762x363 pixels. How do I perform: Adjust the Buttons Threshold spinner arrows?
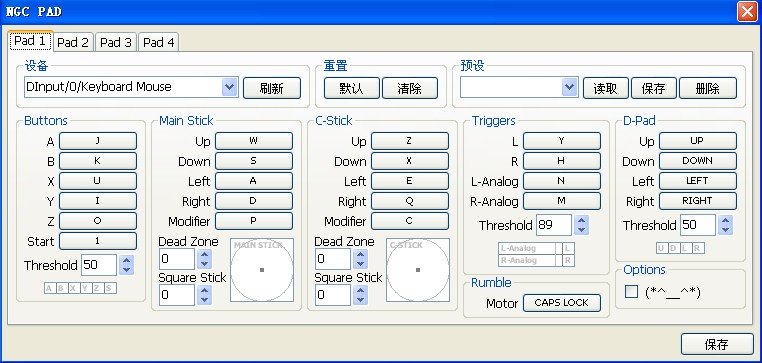(126, 265)
